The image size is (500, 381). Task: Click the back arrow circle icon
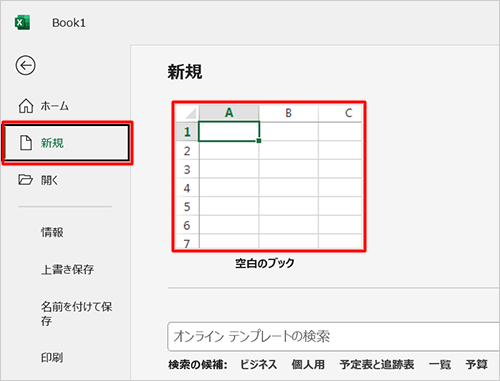25,65
